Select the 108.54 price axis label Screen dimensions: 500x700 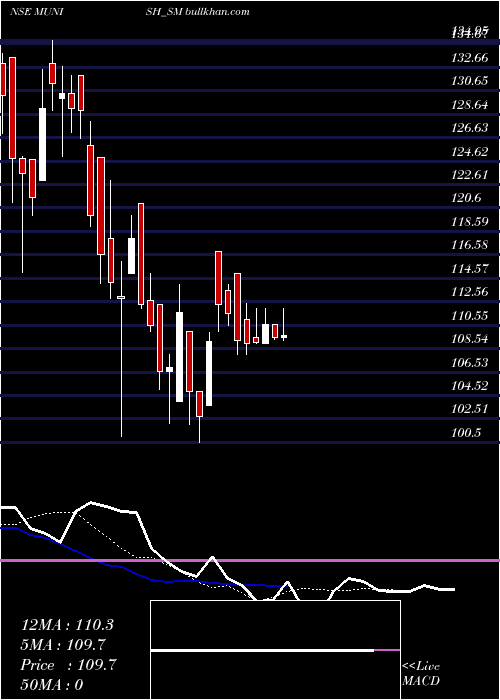tap(470, 339)
